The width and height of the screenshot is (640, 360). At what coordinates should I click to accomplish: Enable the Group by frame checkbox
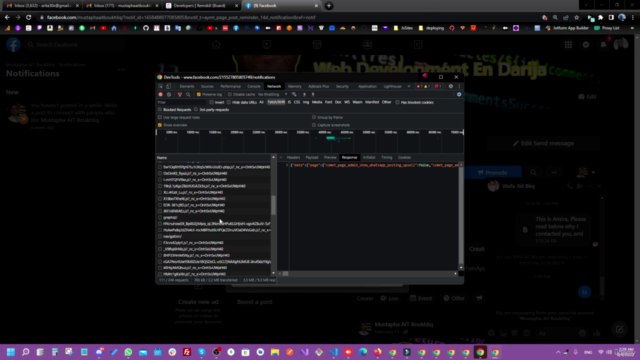(x=314, y=117)
